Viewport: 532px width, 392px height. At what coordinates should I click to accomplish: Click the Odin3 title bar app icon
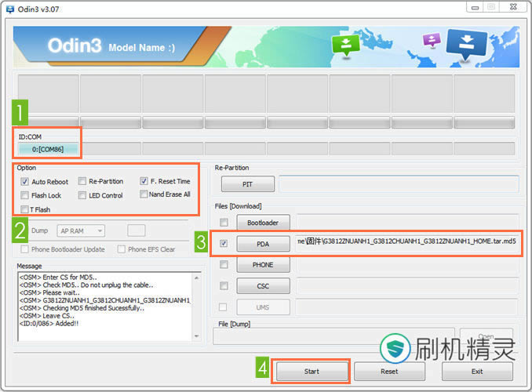coord(9,8)
